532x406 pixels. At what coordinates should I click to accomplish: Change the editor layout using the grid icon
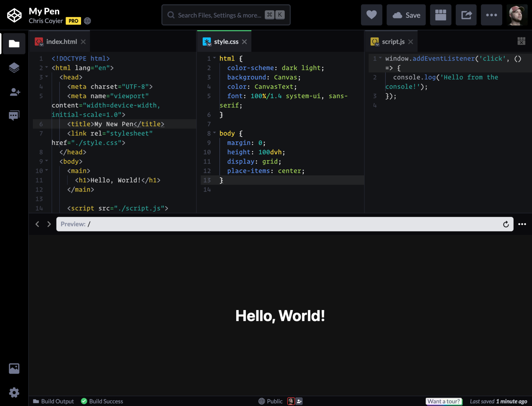[x=441, y=15]
